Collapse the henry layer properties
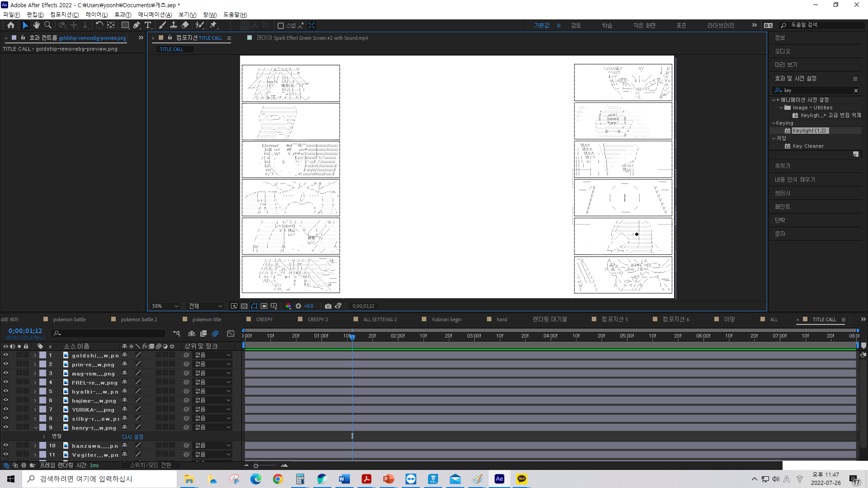The height and width of the screenshot is (488, 868). [36, 427]
